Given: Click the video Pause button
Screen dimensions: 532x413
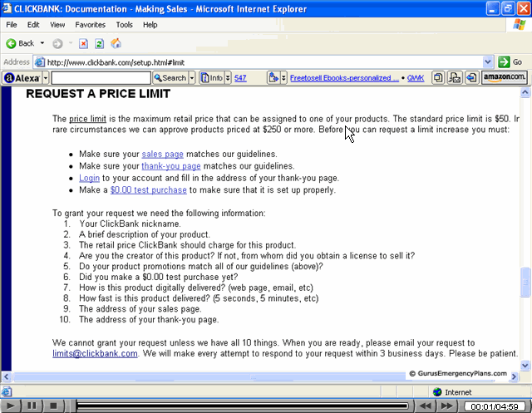Looking at the screenshot, I should [32, 406].
